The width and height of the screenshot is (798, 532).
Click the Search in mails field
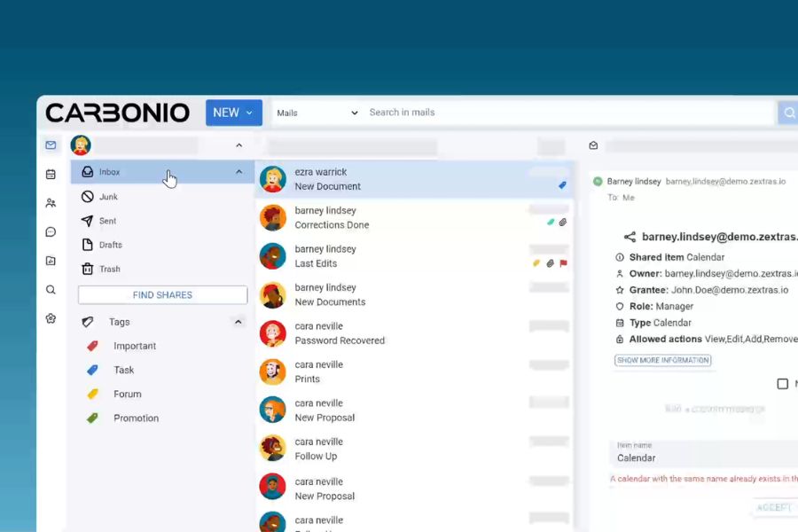569,113
